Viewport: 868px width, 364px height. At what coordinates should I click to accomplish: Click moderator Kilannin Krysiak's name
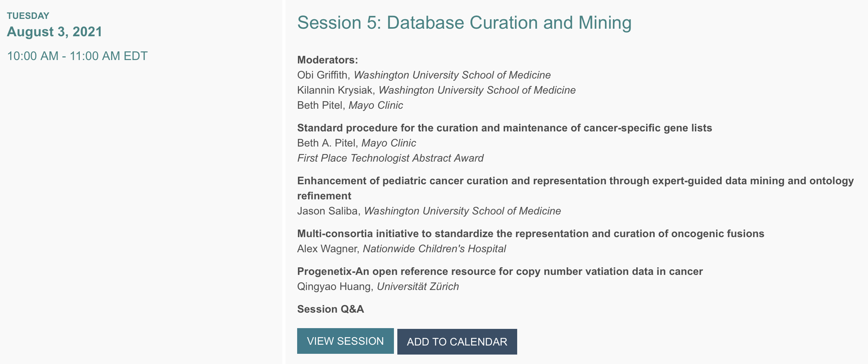(335, 90)
